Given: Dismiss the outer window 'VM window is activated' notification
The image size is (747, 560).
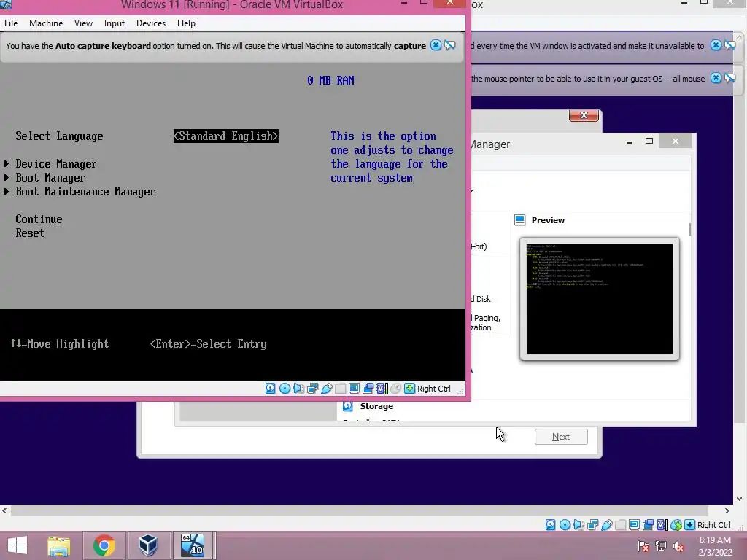Looking at the screenshot, I should pyautogui.click(x=716, y=45).
